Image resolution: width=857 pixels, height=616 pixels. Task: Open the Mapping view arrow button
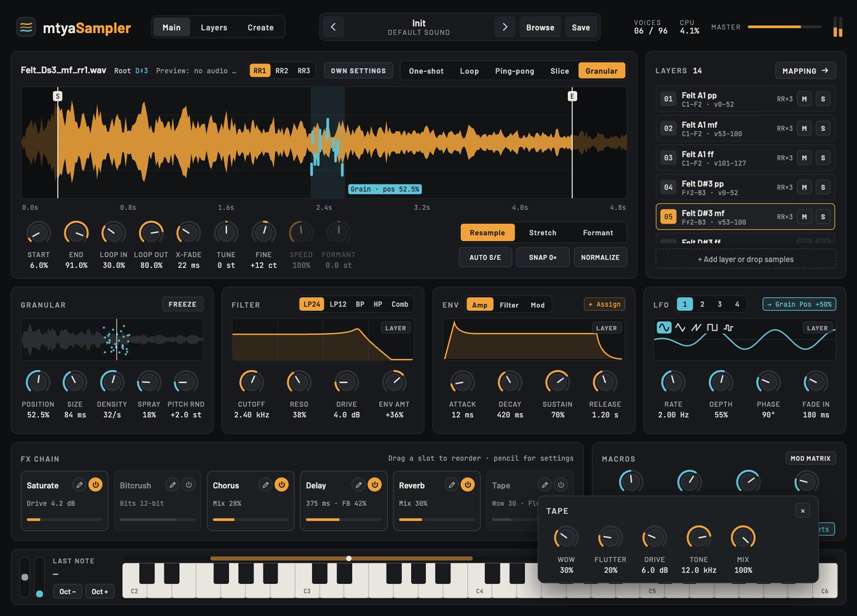click(x=805, y=71)
